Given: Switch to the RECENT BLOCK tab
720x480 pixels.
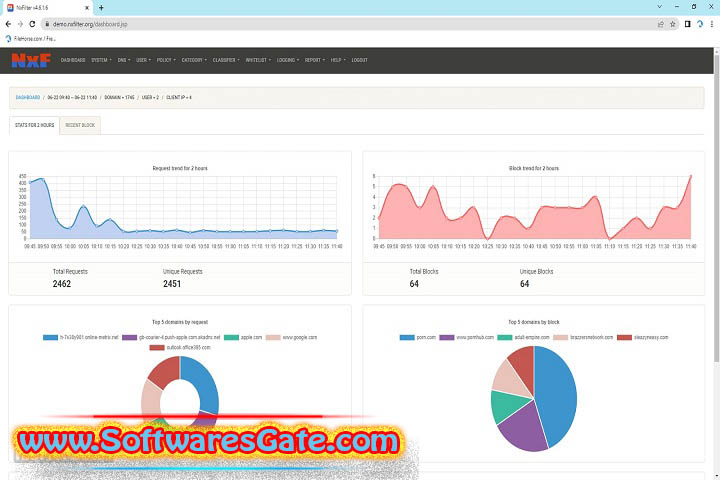Looking at the screenshot, I should pyautogui.click(x=80, y=125).
